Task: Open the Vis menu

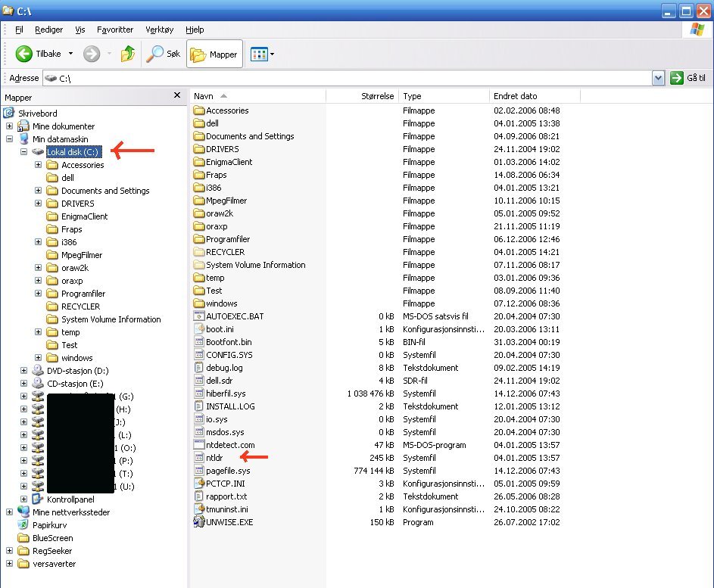Action: [x=80, y=30]
